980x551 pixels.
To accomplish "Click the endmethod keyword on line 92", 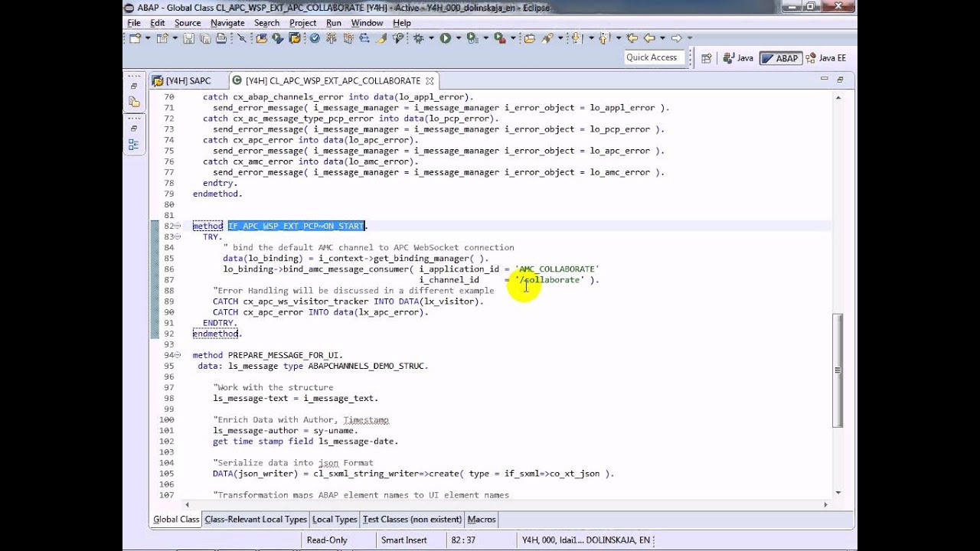I will [215, 334].
